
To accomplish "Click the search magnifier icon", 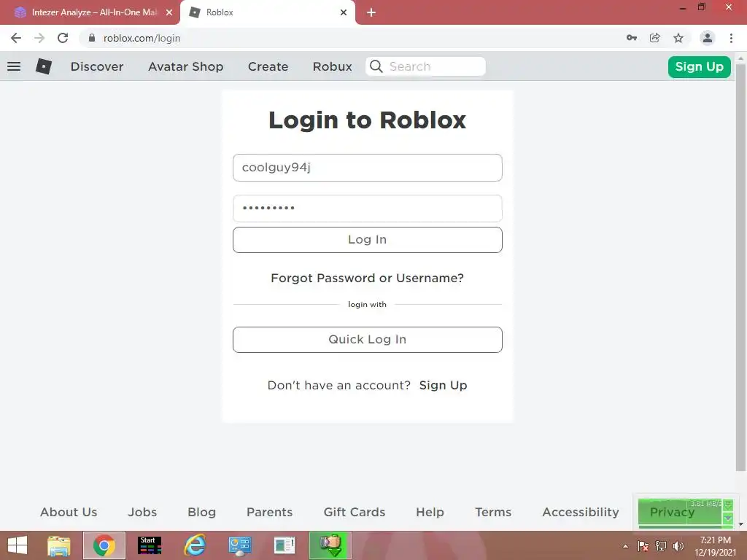I will [376, 66].
